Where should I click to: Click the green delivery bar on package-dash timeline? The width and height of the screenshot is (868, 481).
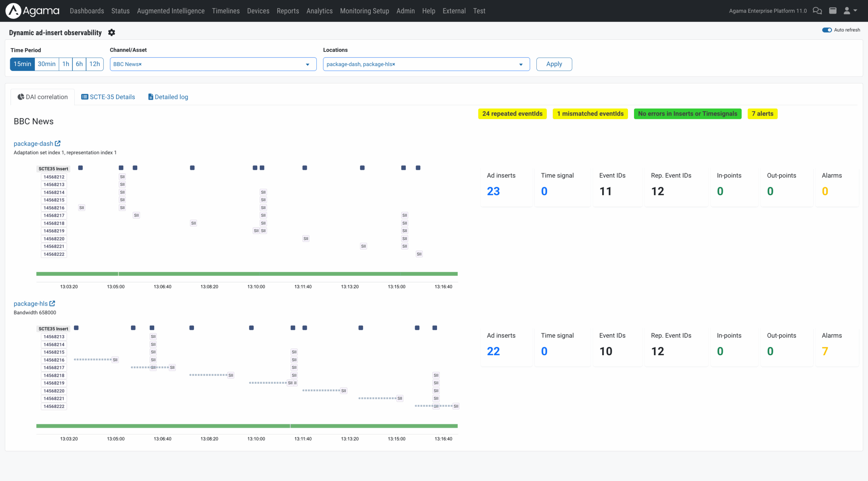(247, 273)
